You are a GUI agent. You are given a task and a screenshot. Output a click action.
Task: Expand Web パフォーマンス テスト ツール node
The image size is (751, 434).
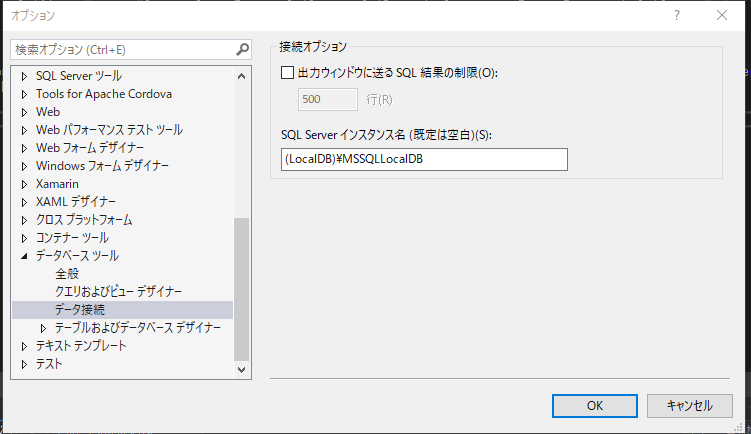point(24,130)
